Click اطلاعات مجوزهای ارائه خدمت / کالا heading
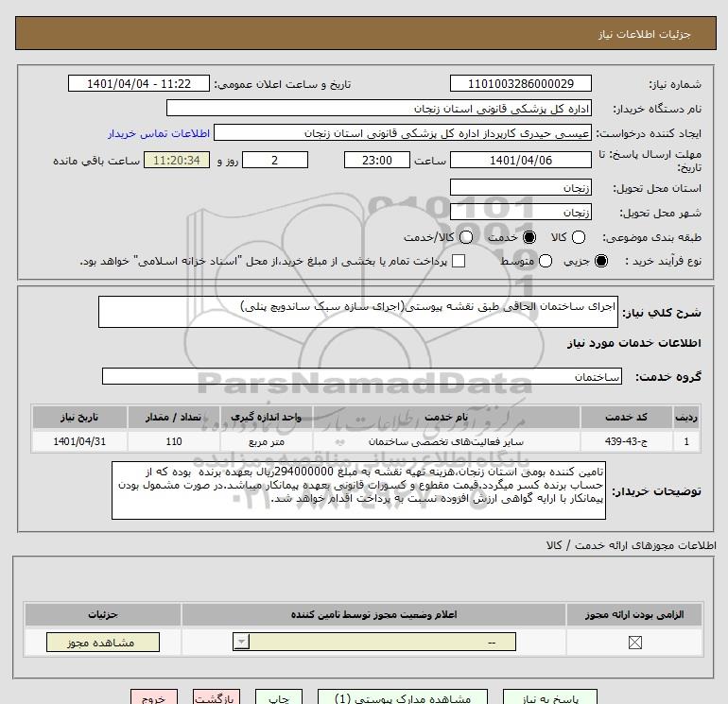This screenshot has height=704, width=728. (631, 545)
